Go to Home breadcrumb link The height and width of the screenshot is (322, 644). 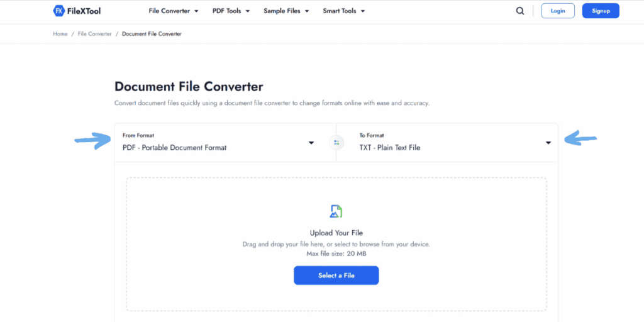[x=60, y=34]
